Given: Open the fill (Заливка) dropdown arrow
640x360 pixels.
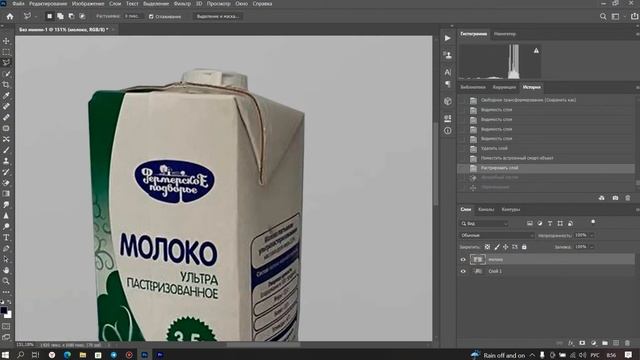Looking at the screenshot, I should (592, 247).
